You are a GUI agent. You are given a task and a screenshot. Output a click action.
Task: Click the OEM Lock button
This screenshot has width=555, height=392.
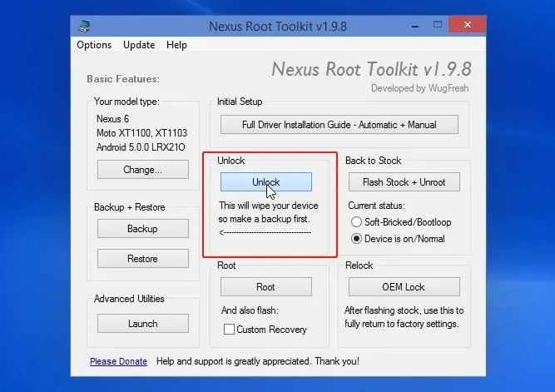point(404,287)
